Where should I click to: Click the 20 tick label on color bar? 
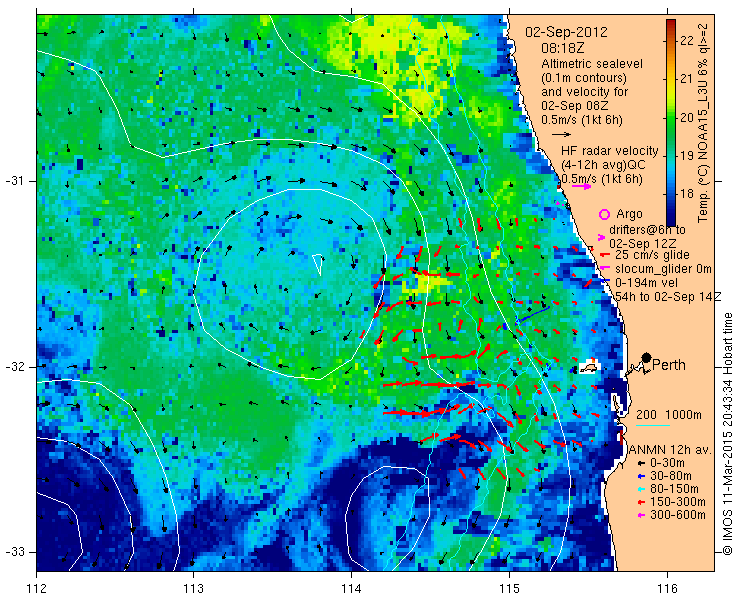pos(687,118)
